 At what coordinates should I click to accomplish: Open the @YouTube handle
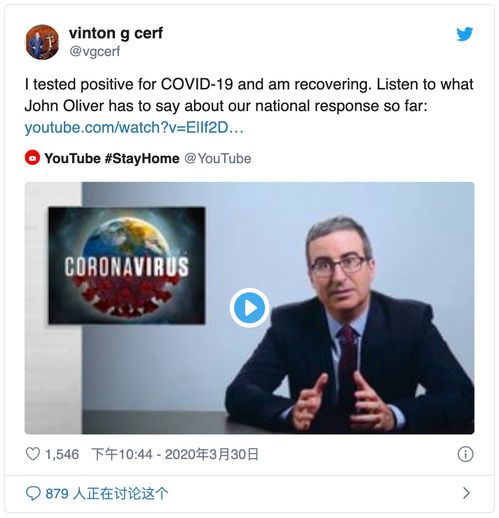pos(218,158)
